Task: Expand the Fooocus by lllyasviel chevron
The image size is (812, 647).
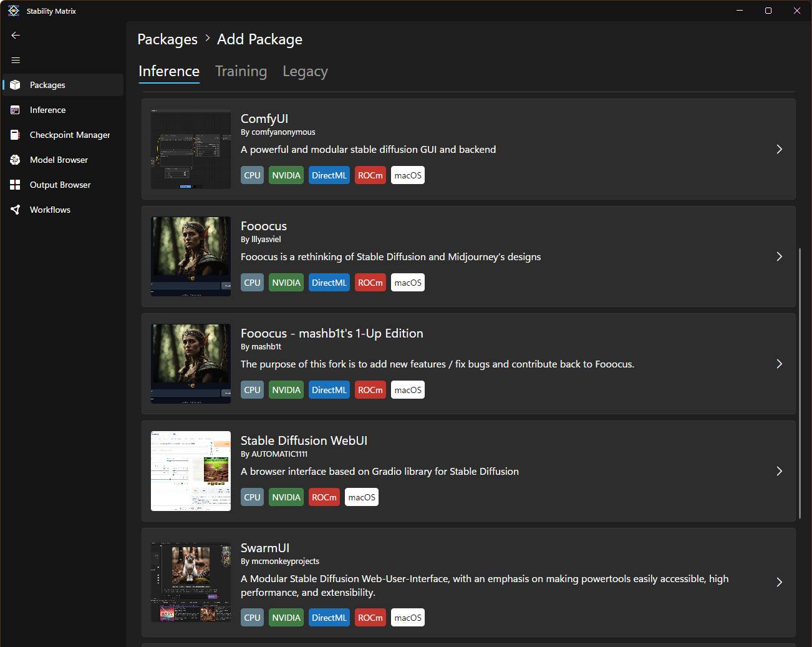Action: pos(780,256)
